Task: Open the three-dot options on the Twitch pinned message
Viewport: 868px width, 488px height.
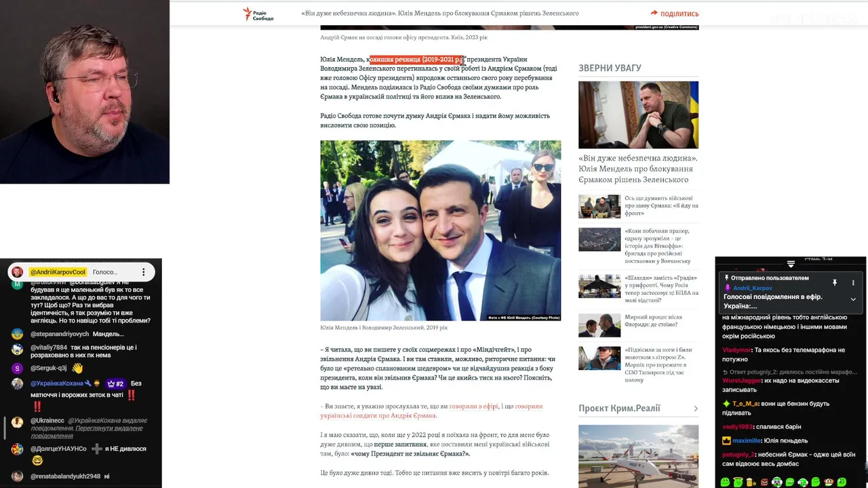Action: point(853,283)
